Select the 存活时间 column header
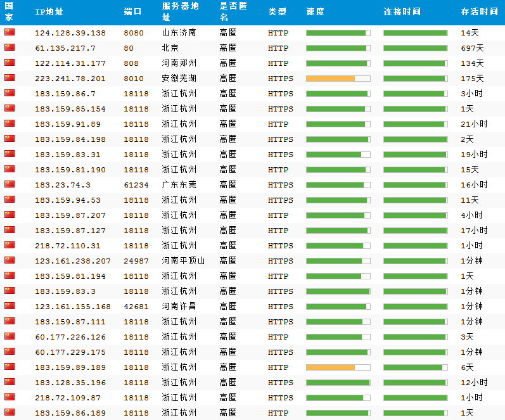505x420 pixels. (479, 12)
